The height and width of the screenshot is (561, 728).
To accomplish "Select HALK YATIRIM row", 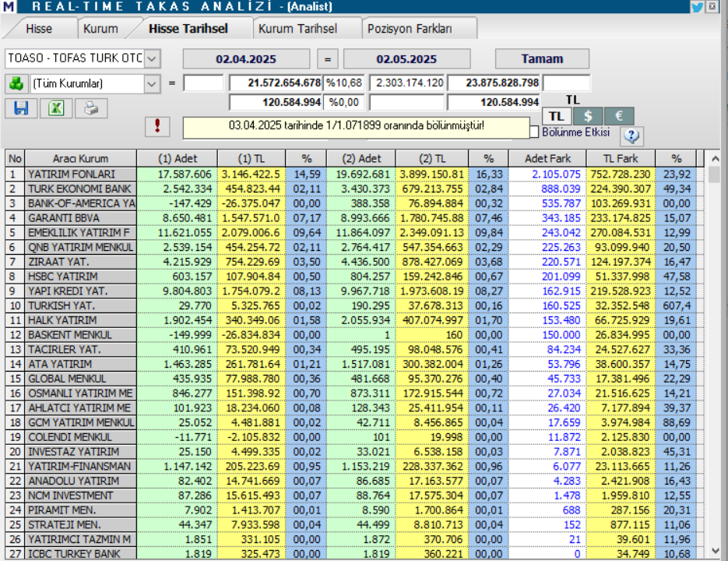I will pyautogui.click(x=355, y=320).
